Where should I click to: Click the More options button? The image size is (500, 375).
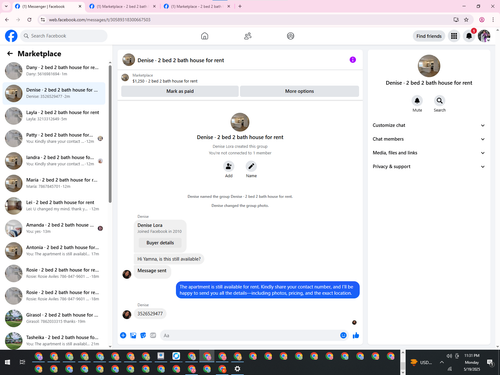point(299,91)
